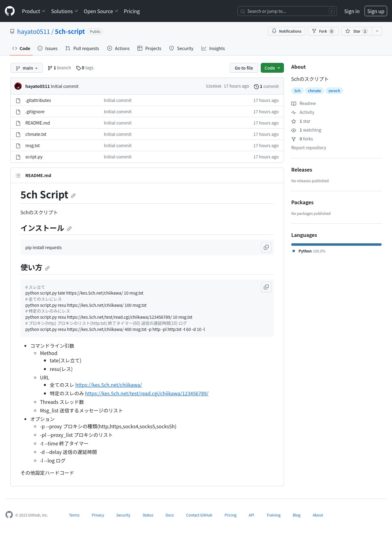Click the GitHub logo in the header

(10, 11)
